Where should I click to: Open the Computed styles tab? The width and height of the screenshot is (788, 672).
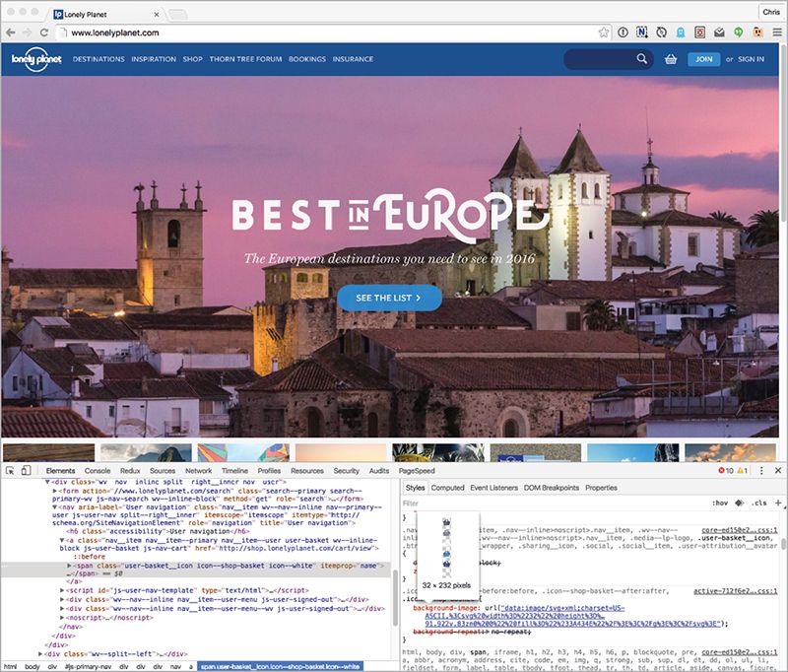447,488
